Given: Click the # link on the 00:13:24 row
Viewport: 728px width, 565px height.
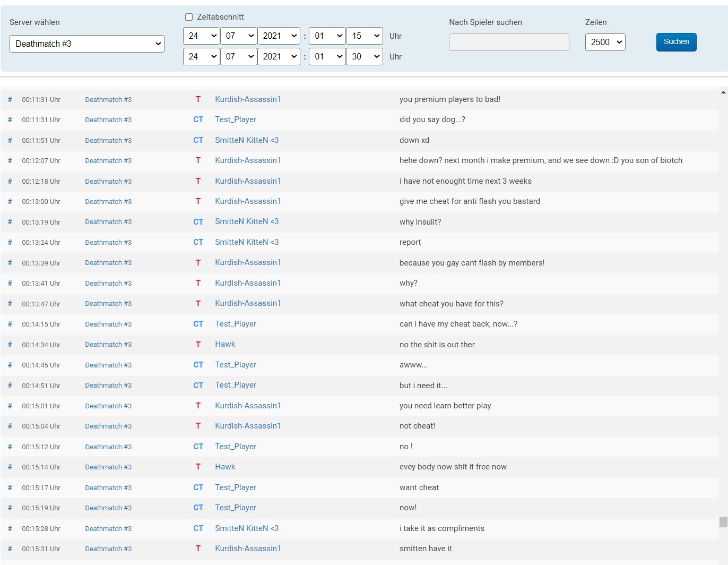Looking at the screenshot, I should (x=10, y=242).
